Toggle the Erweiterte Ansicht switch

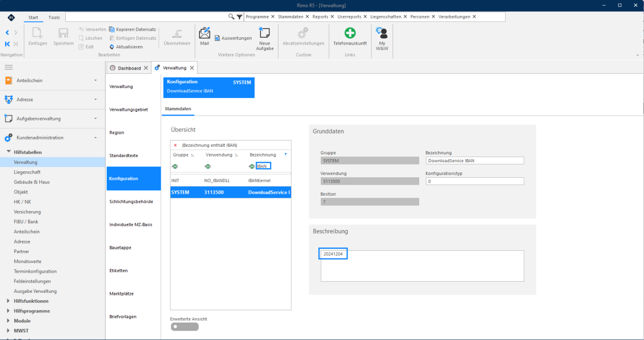click(185, 327)
